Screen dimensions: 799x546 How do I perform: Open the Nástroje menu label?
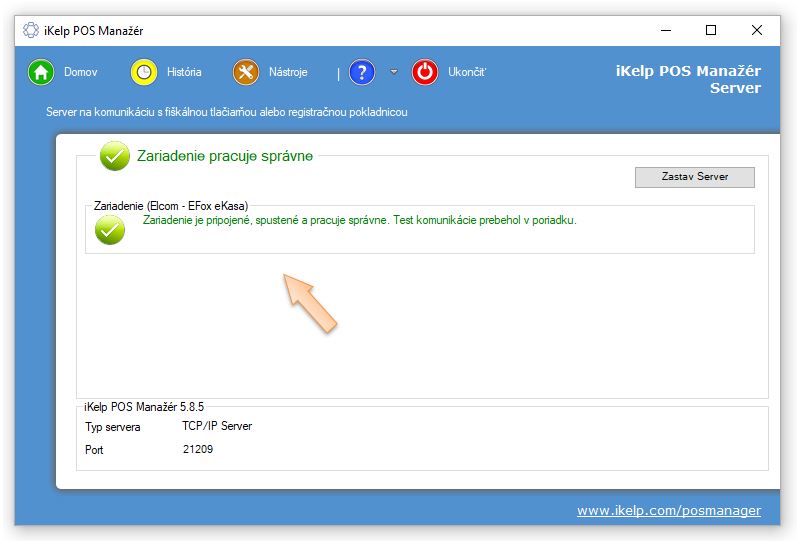tap(288, 72)
